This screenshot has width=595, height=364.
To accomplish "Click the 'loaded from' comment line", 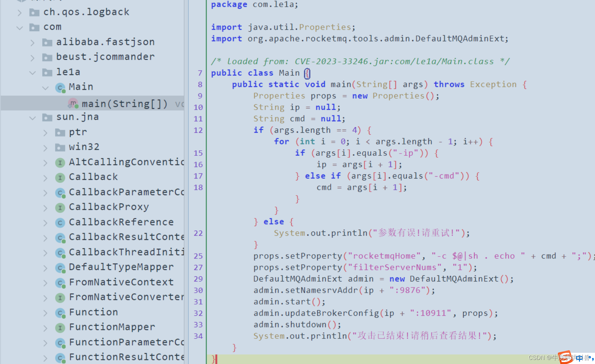I will (360, 62).
